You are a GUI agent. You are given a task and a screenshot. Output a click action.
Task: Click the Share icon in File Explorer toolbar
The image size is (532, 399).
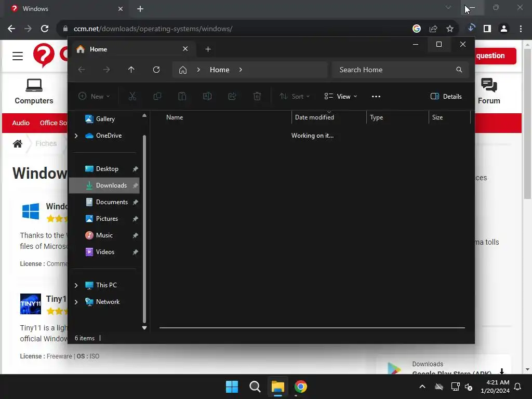232,96
